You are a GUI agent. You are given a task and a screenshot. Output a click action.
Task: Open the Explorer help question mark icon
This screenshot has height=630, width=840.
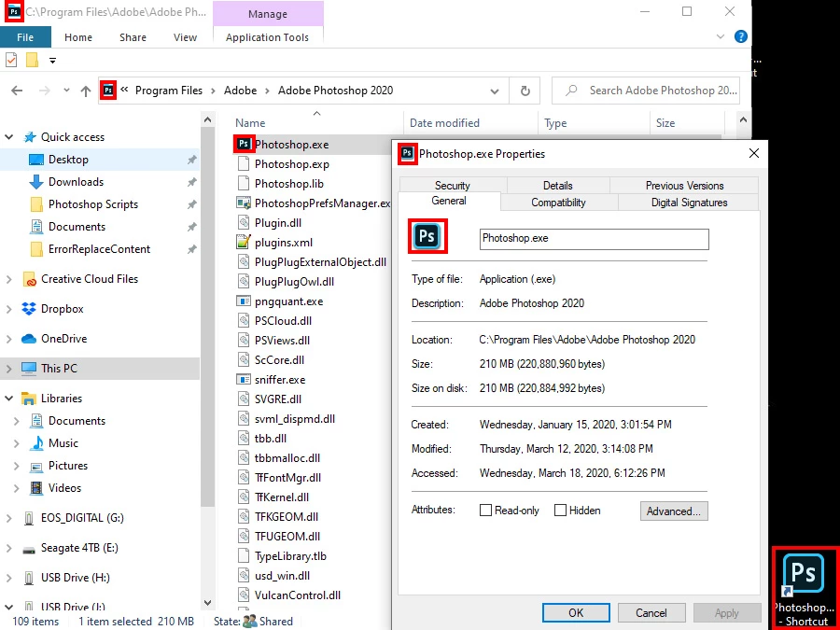(741, 36)
